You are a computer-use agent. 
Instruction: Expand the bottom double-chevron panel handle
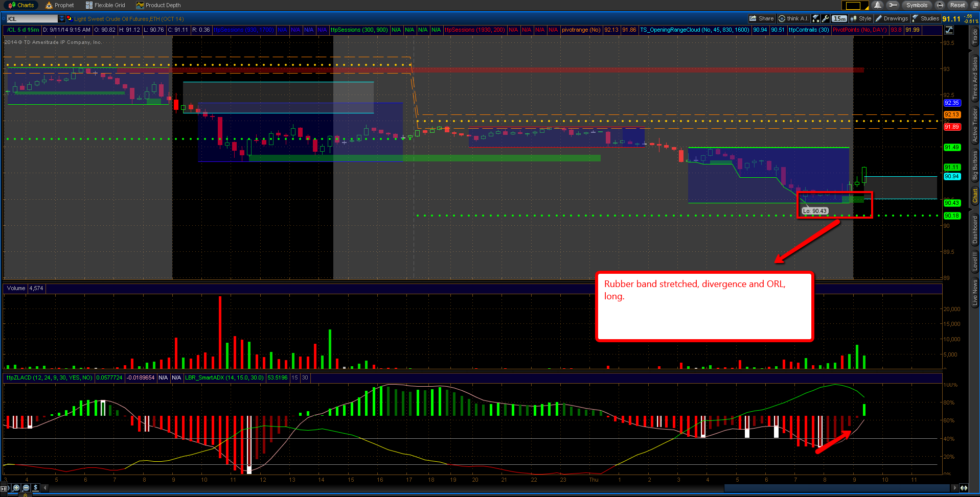[x=25, y=494]
